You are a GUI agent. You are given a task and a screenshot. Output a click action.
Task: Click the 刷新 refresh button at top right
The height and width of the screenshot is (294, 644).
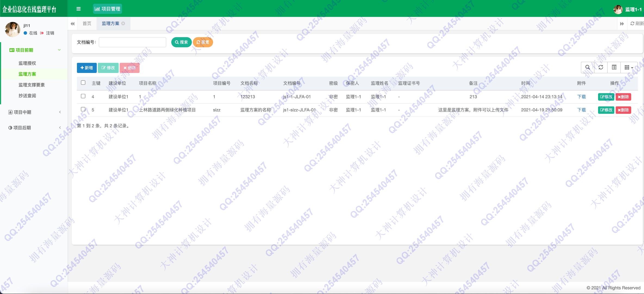[637, 24]
